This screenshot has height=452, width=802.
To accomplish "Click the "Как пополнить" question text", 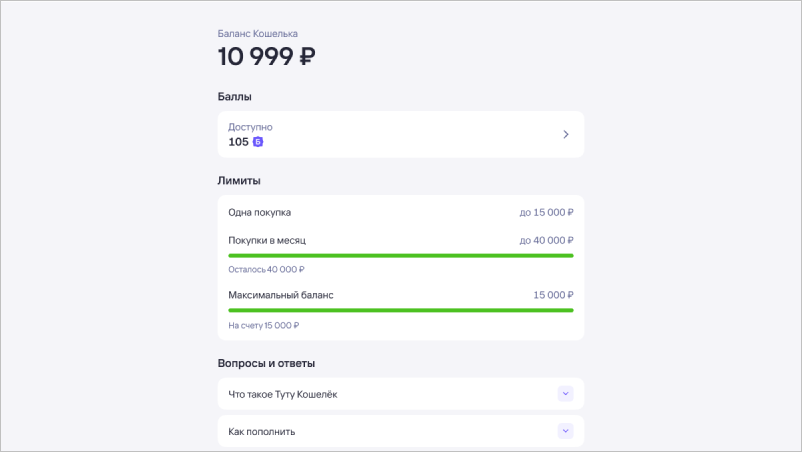I will point(262,431).
